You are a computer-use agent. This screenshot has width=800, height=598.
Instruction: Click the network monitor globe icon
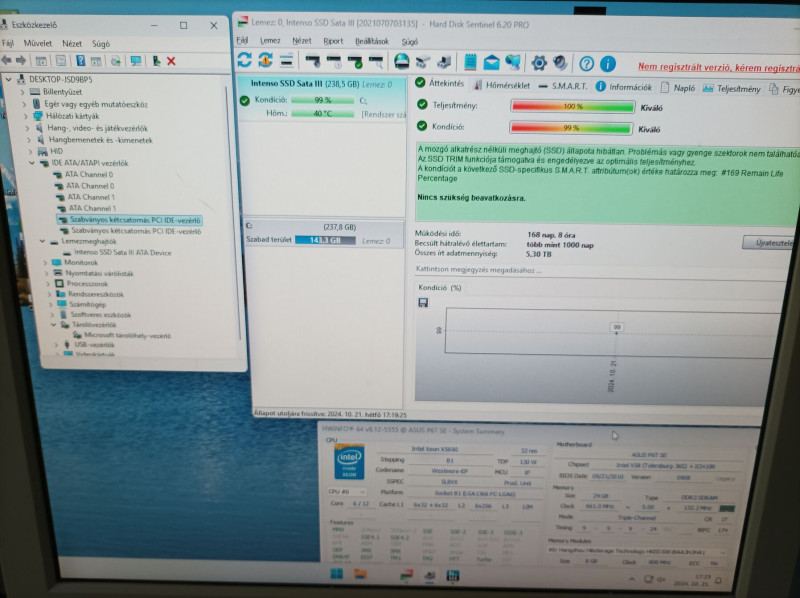click(513, 63)
